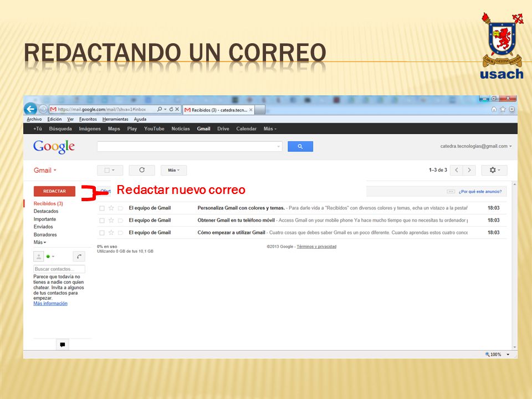Click the blue Google search button
The height and width of the screenshot is (399, 532).
[300, 146]
